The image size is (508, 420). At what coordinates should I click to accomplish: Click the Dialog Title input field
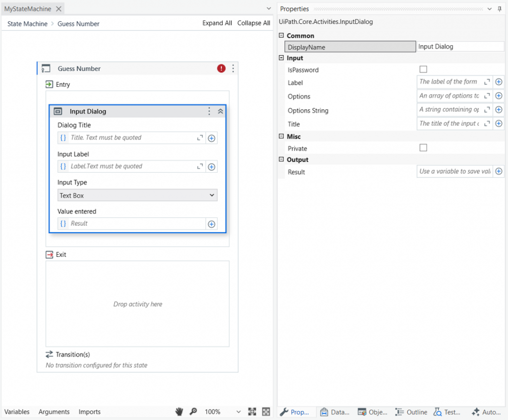click(x=131, y=138)
